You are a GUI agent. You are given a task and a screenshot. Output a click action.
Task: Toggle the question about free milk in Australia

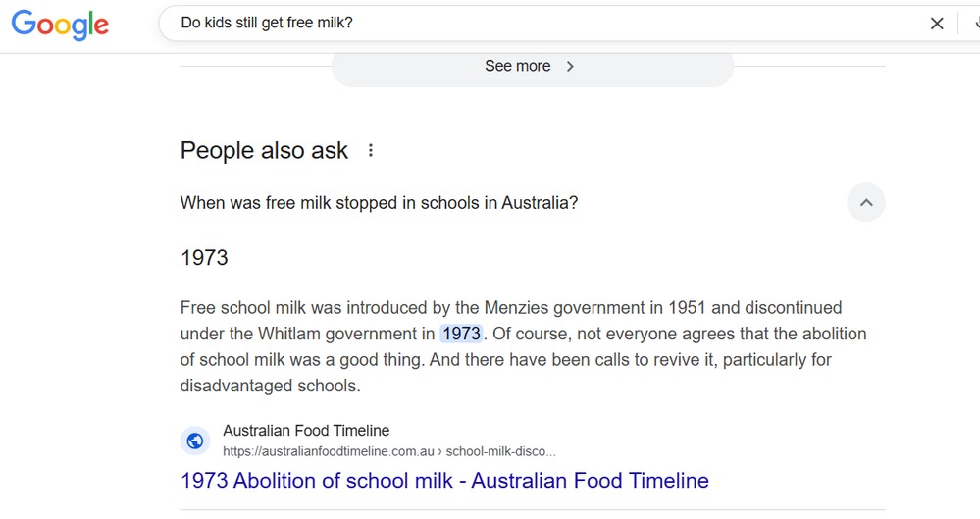379,203
